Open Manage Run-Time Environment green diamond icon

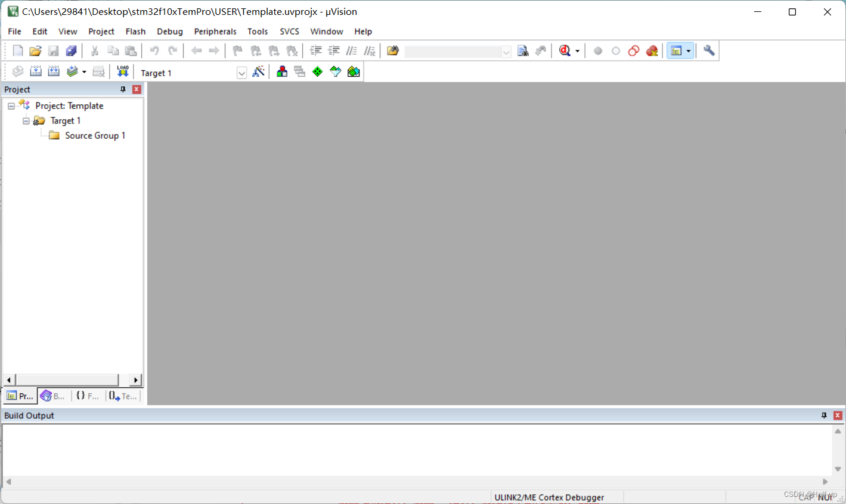coord(318,71)
